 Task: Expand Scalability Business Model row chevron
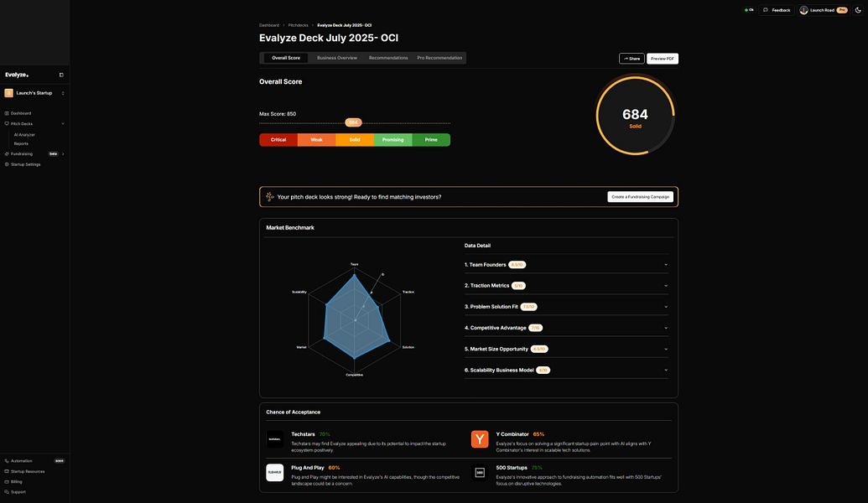(x=665, y=371)
